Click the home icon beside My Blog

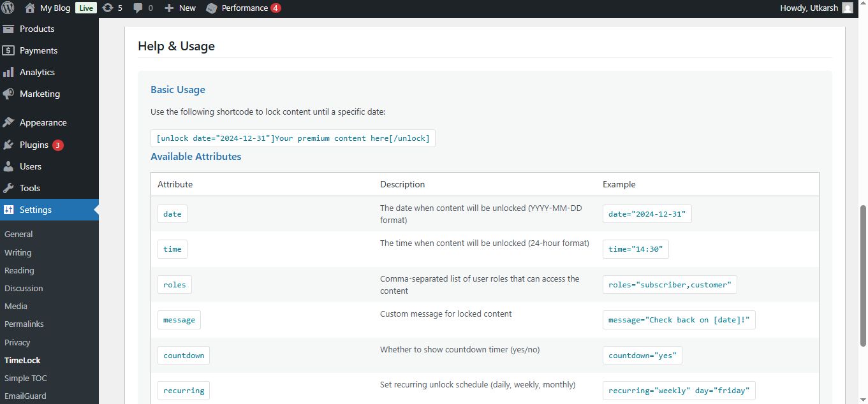pos(30,8)
